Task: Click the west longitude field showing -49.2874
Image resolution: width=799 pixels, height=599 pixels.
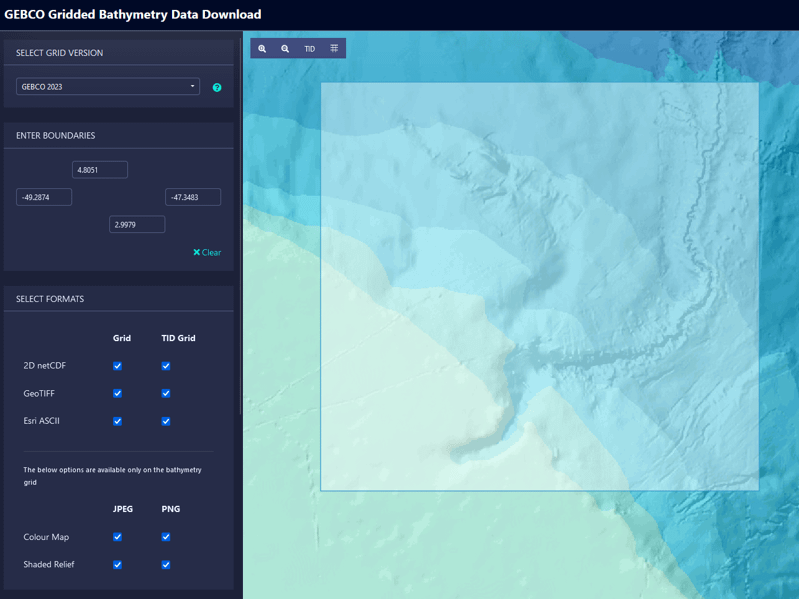Action: tap(44, 197)
